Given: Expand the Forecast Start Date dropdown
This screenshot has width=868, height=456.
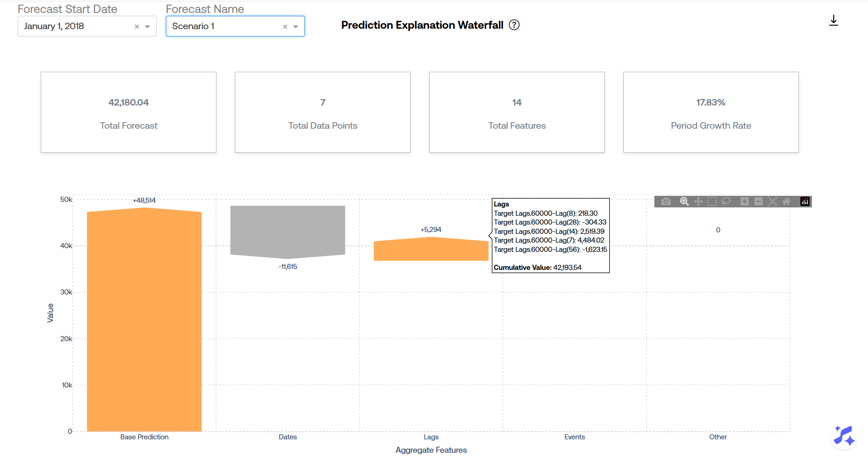Looking at the screenshot, I should coord(147,27).
